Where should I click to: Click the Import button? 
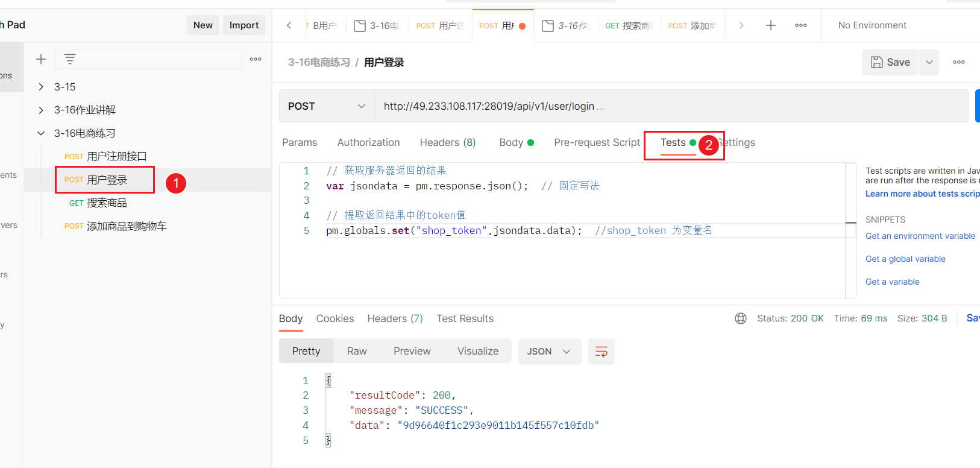coord(244,25)
